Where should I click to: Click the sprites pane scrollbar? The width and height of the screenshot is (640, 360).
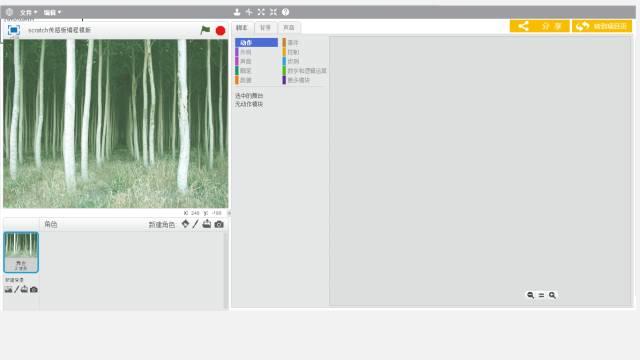(226, 270)
